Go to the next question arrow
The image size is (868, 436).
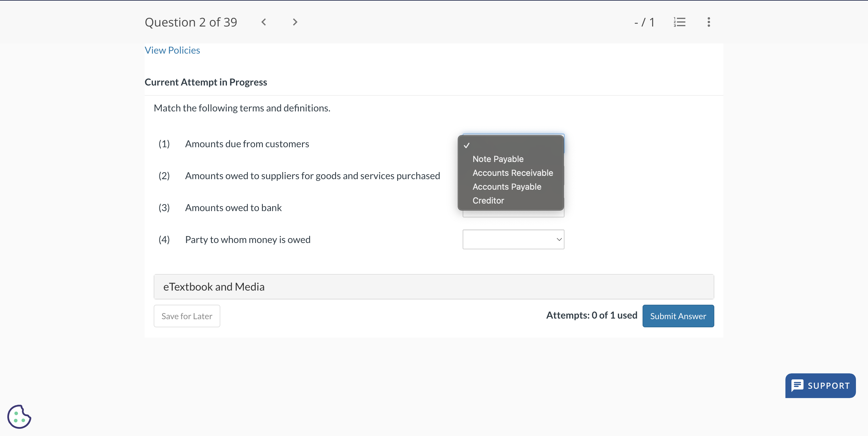(x=295, y=22)
